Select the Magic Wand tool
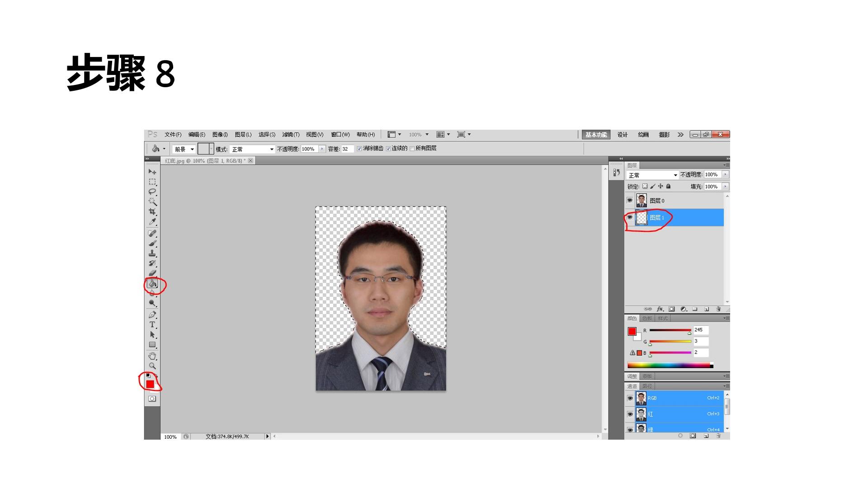This screenshot has height=488, width=868. (x=152, y=202)
